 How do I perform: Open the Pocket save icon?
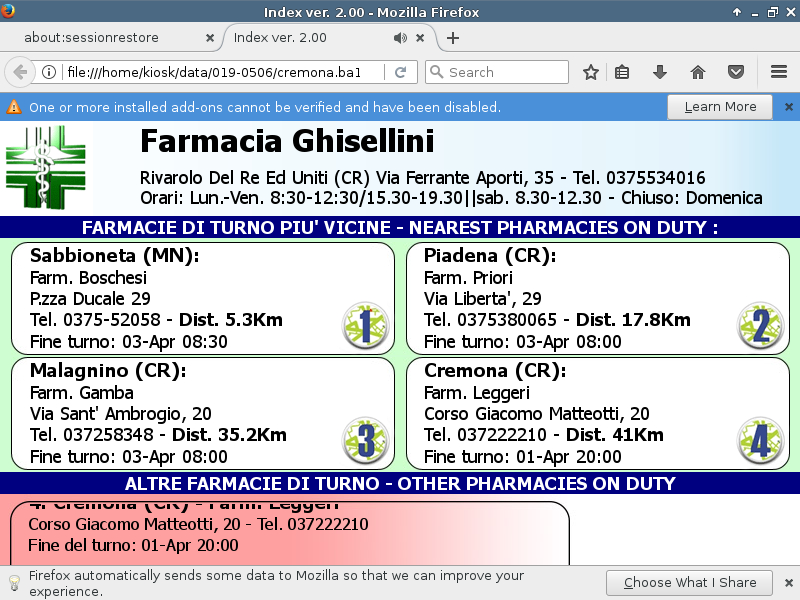736,72
